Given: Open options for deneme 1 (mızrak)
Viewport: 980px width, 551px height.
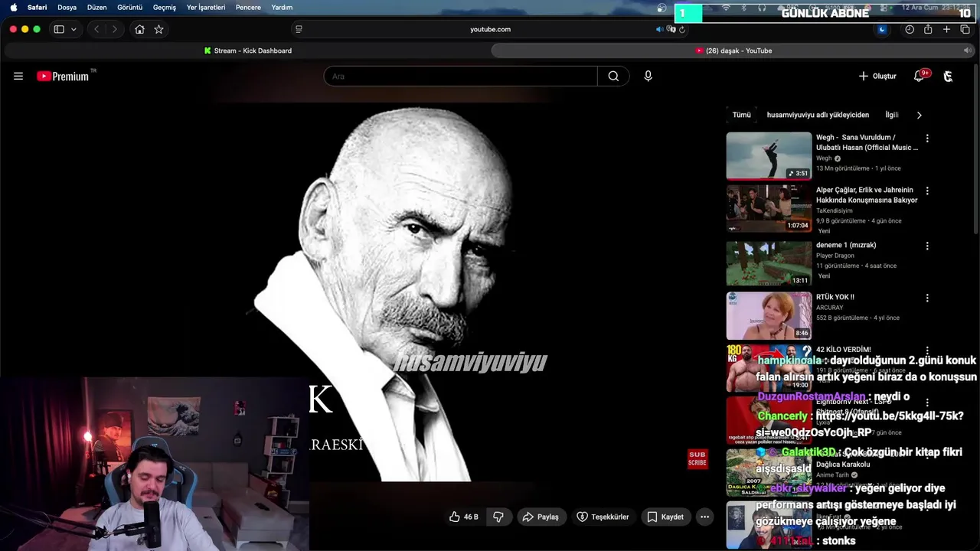Looking at the screenshot, I should (x=927, y=246).
